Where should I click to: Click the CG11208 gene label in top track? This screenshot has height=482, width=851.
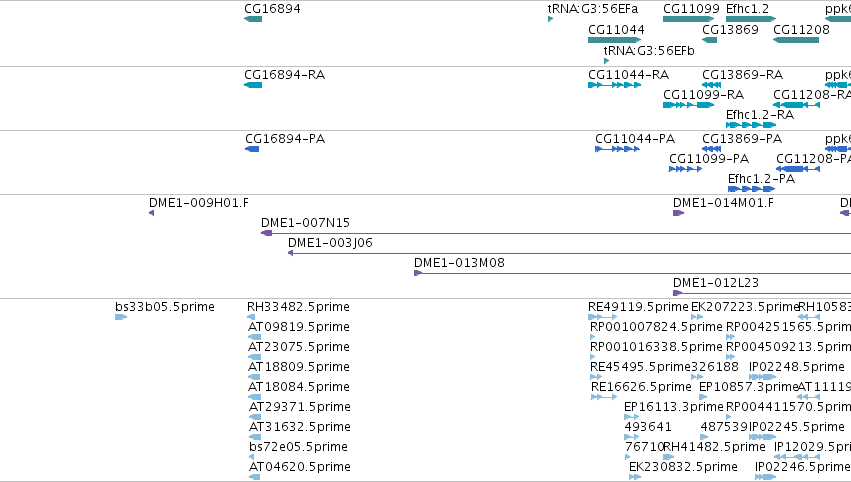tap(802, 30)
